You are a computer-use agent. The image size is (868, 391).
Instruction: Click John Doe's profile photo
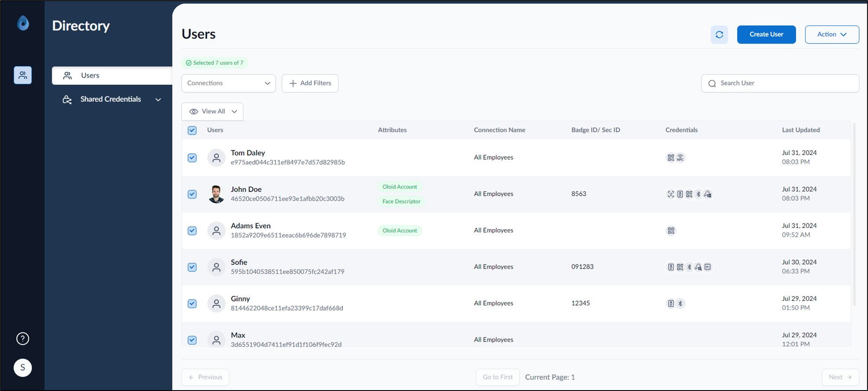click(x=216, y=194)
